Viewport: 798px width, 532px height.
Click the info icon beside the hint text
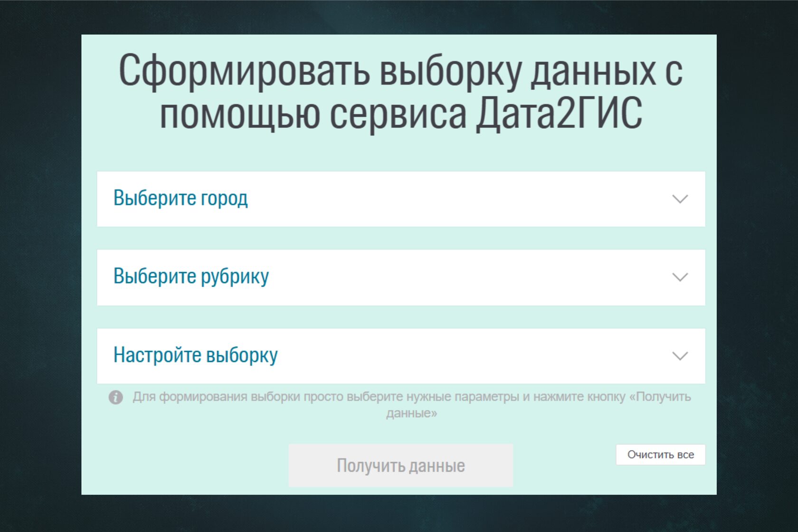(116, 397)
